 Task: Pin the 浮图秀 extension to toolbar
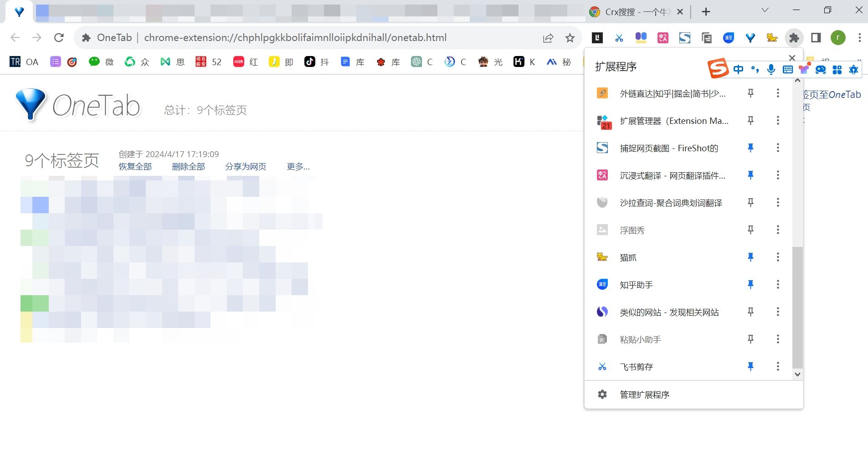(750, 230)
